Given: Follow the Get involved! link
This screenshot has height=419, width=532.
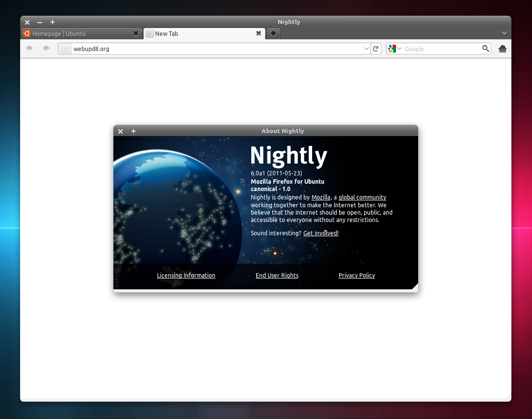Looking at the screenshot, I should 320,233.
